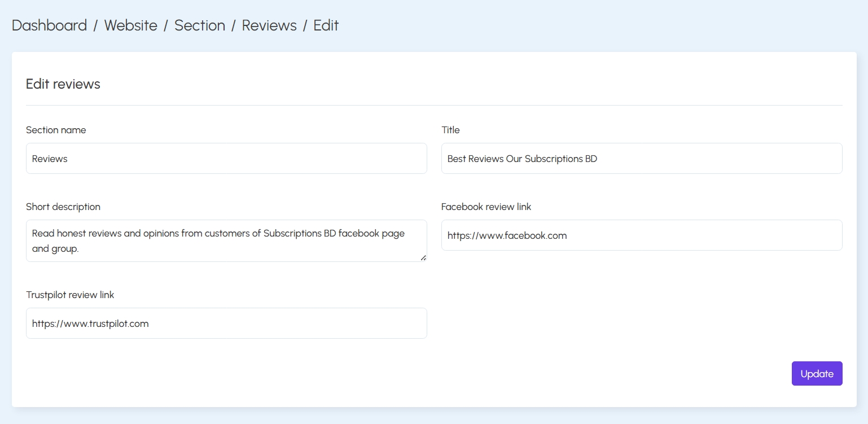Click the 'Trustpilot review link' label

pos(70,295)
